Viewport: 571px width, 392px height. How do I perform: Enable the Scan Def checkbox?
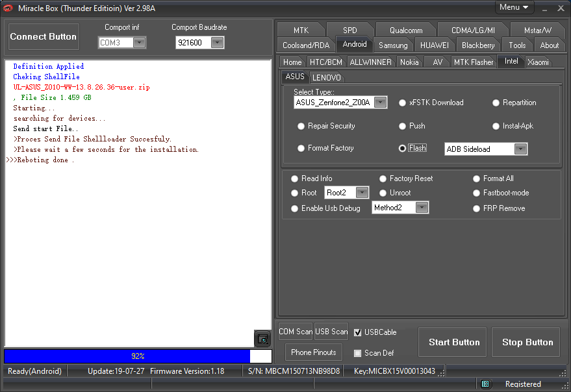point(357,353)
